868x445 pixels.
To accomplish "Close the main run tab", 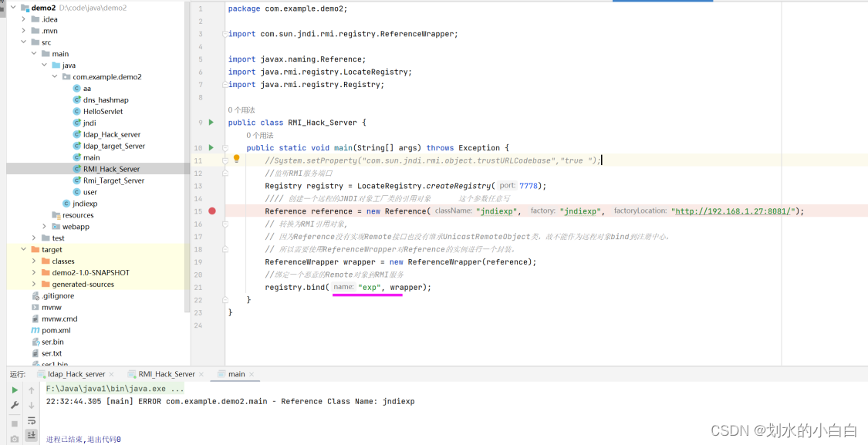I will [252, 375].
